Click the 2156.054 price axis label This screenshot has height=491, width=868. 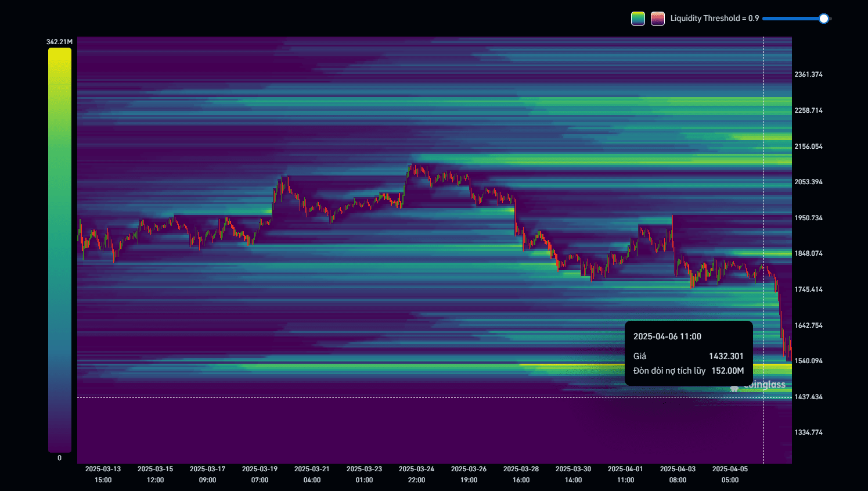[808, 146]
